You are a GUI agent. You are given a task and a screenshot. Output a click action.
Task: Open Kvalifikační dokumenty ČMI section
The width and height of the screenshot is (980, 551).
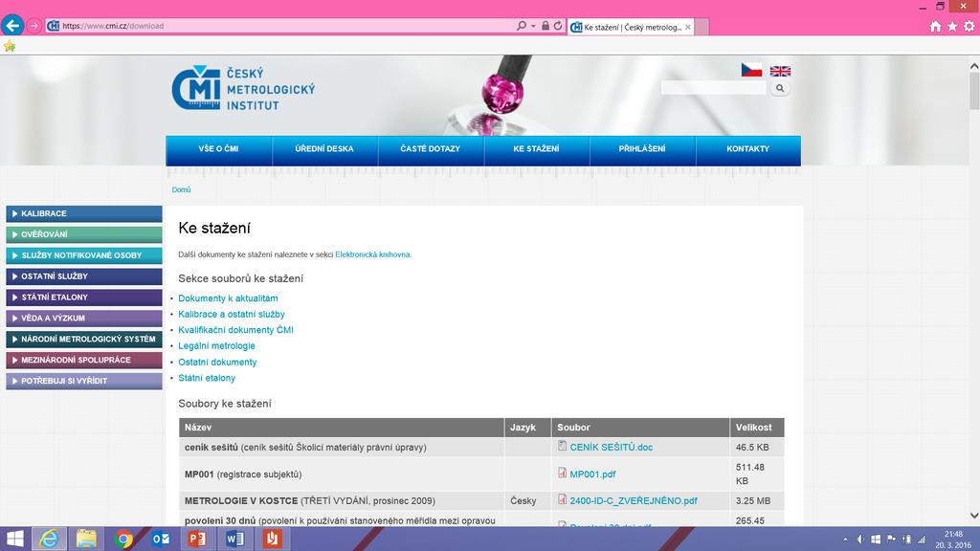(x=235, y=330)
